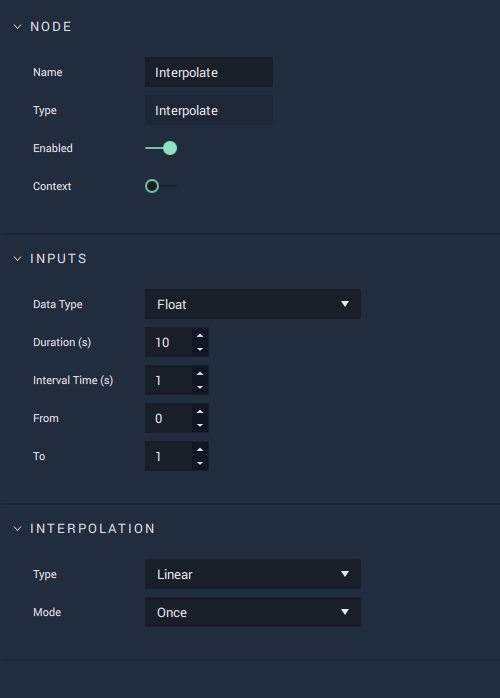Viewport: 500px width, 698px height.
Task: Decrement the To value down arrow
Action: pos(200,463)
